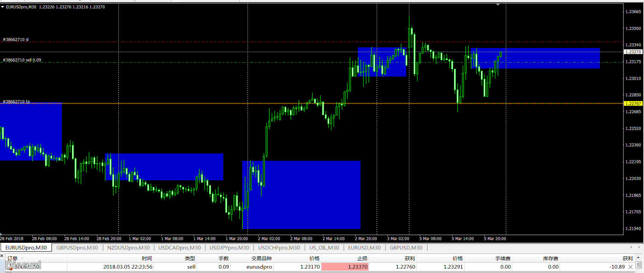
Task: Click the current price tag 1.23270
Action: tap(633, 52)
